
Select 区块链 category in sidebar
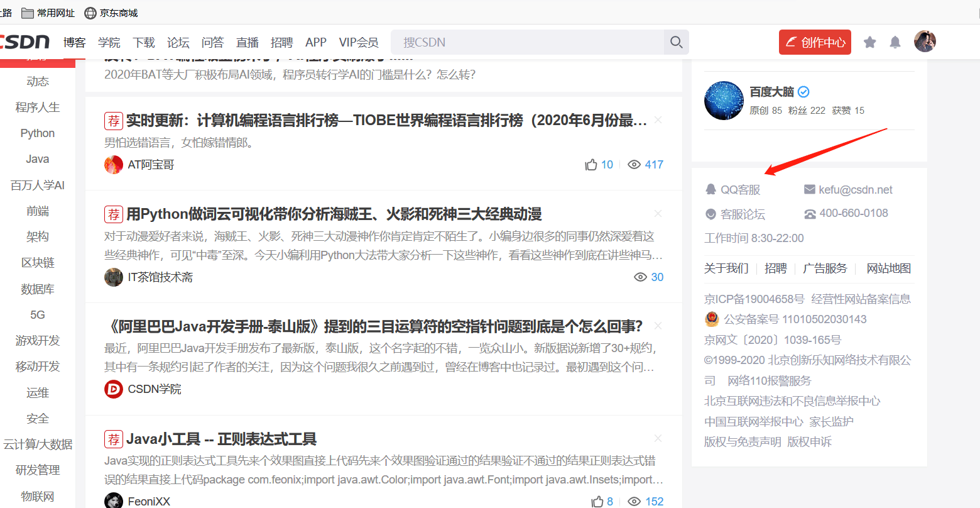(38, 262)
